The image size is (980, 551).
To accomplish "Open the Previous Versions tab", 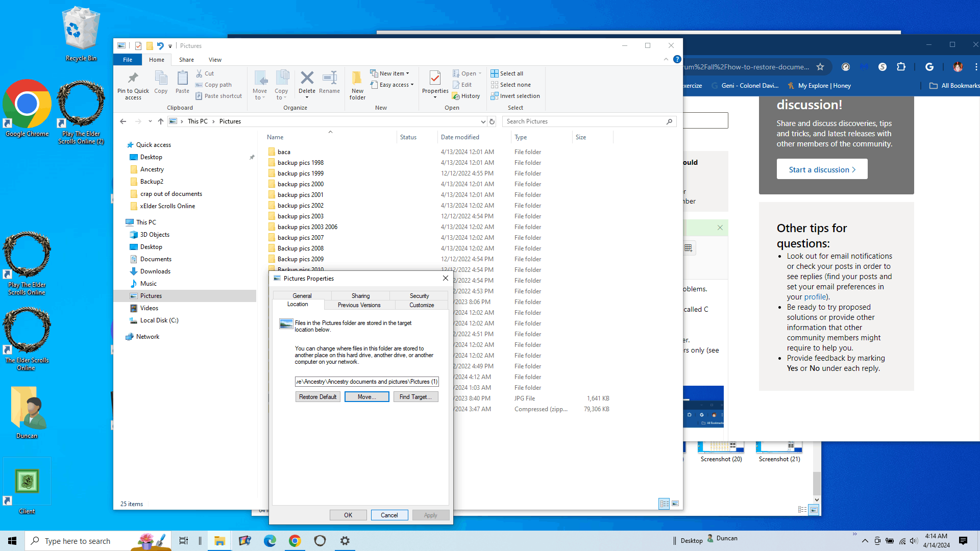I will coord(359,305).
